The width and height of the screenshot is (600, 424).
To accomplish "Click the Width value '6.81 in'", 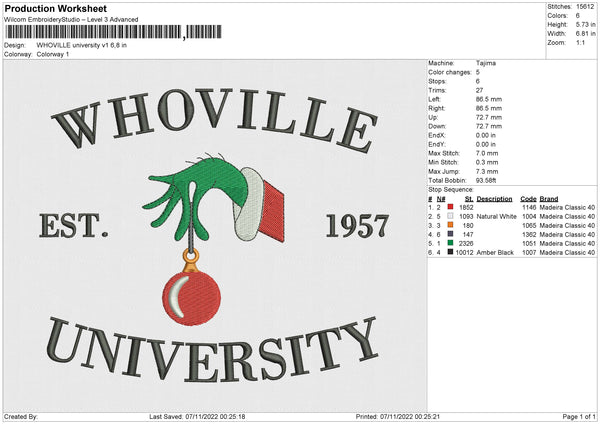I will coord(585,34).
